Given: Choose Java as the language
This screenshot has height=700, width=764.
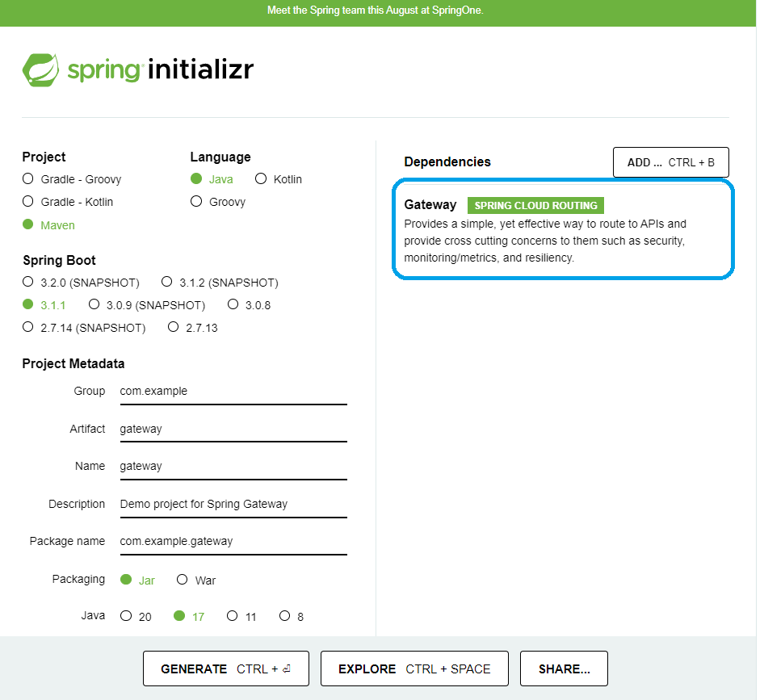Looking at the screenshot, I should tap(212, 179).
